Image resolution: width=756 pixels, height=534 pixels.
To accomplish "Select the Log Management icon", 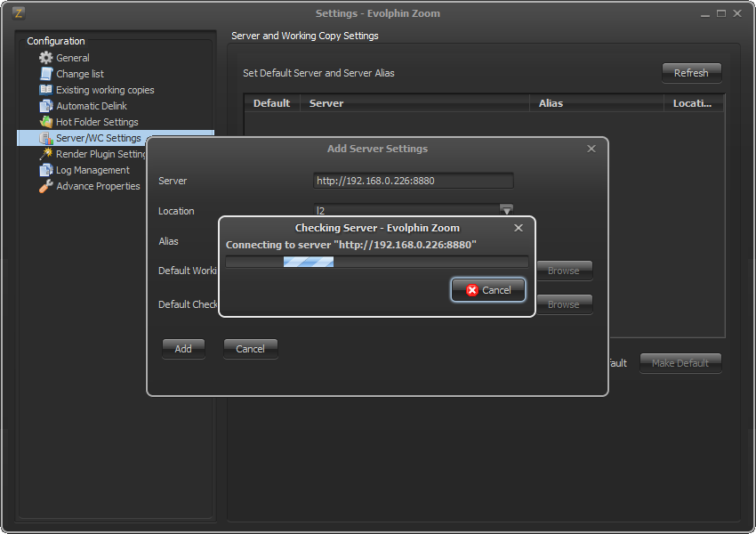I will coord(45,170).
